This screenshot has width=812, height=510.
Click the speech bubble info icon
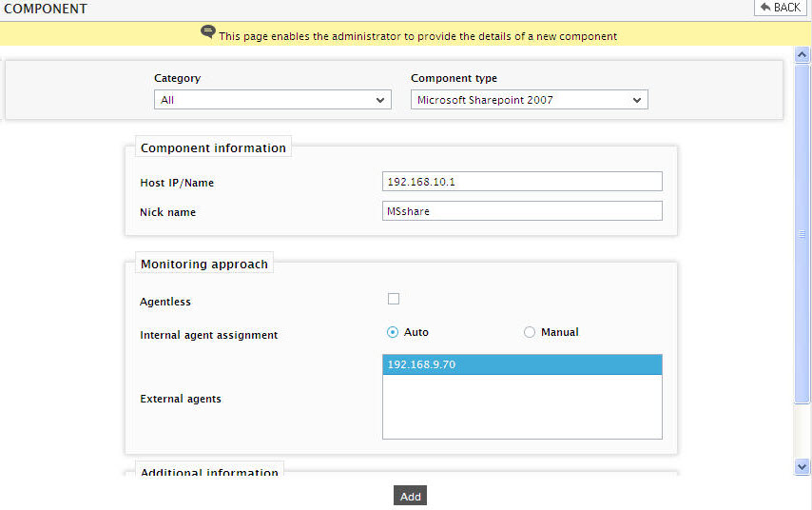pyautogui.click(x=207, y=31)
